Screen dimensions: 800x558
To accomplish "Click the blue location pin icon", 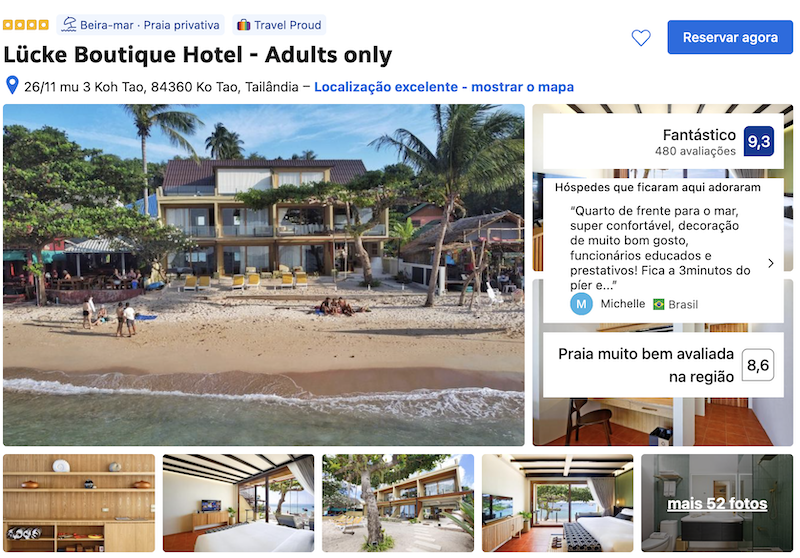I will coord(12,86).
